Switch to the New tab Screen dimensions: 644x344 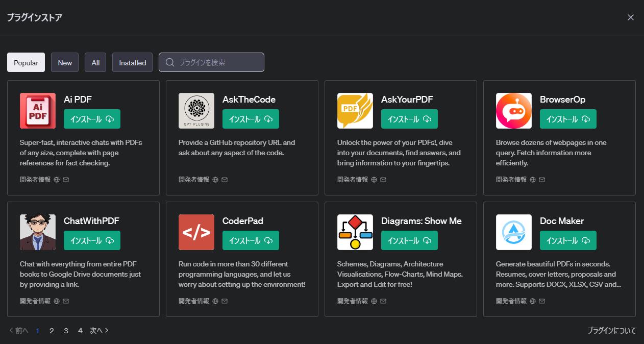point(65,62)
